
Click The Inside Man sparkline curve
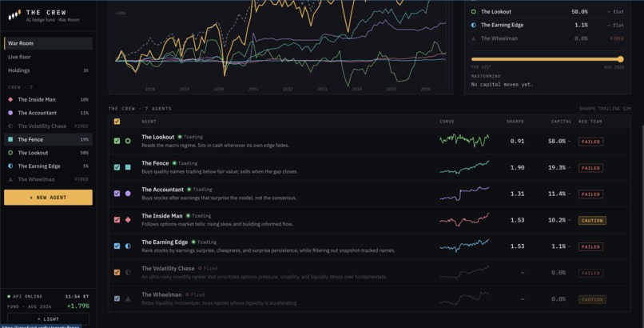(464, 220)
